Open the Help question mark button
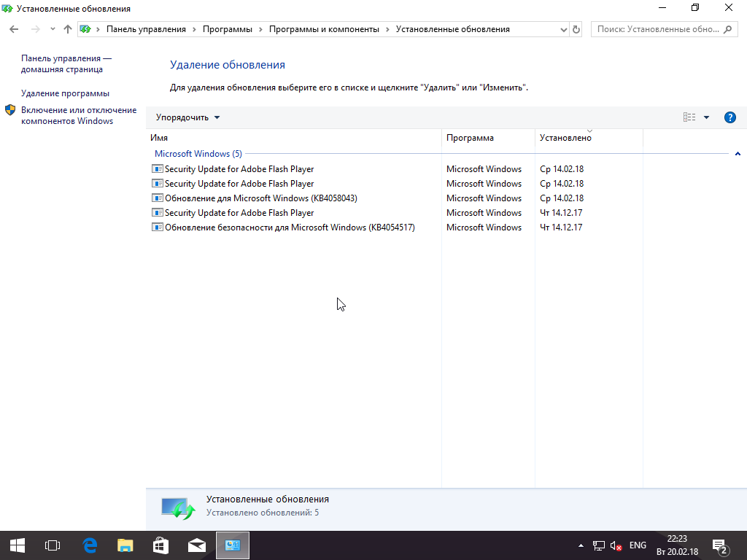Screen dimensions: 747x560 click(x=729, y=117)
